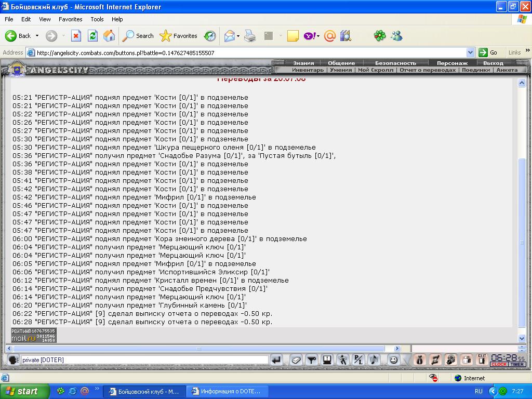Launch ICQ green flower icon in toolbar

click(380, 36)
